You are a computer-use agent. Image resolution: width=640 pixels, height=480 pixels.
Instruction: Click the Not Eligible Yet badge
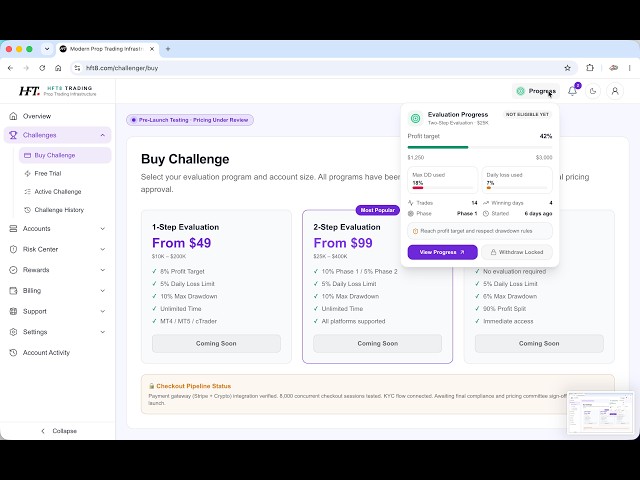tap(527, 115)
